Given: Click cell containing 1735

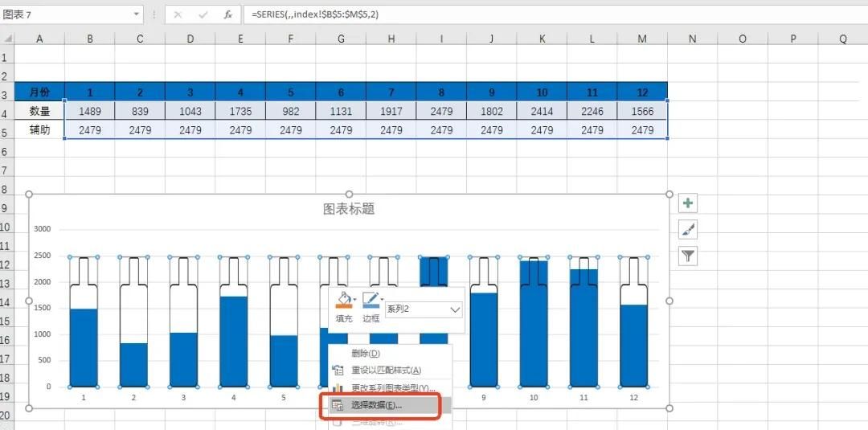Looking at the screenshot, I should [x=240, y=111].
